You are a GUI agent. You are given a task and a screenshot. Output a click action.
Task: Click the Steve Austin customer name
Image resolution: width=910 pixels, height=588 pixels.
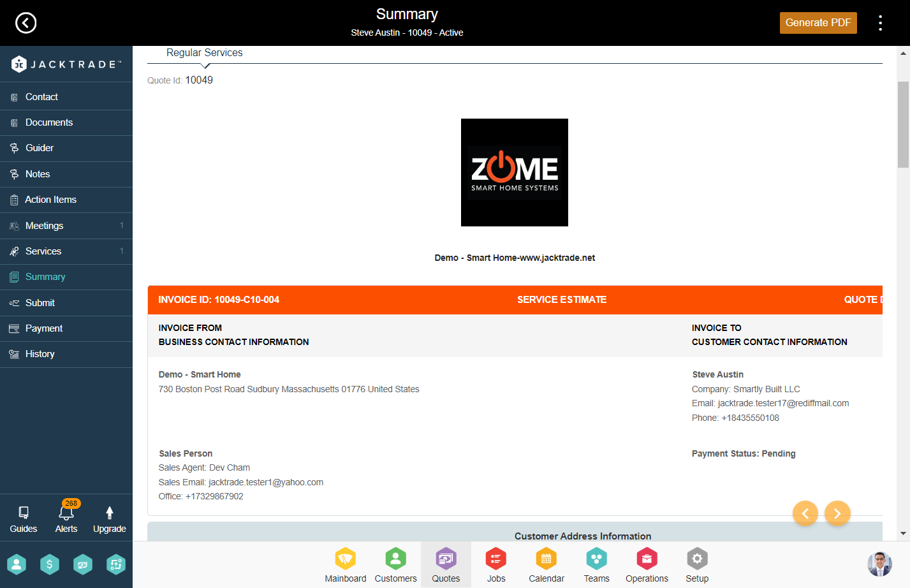(718, 374)
